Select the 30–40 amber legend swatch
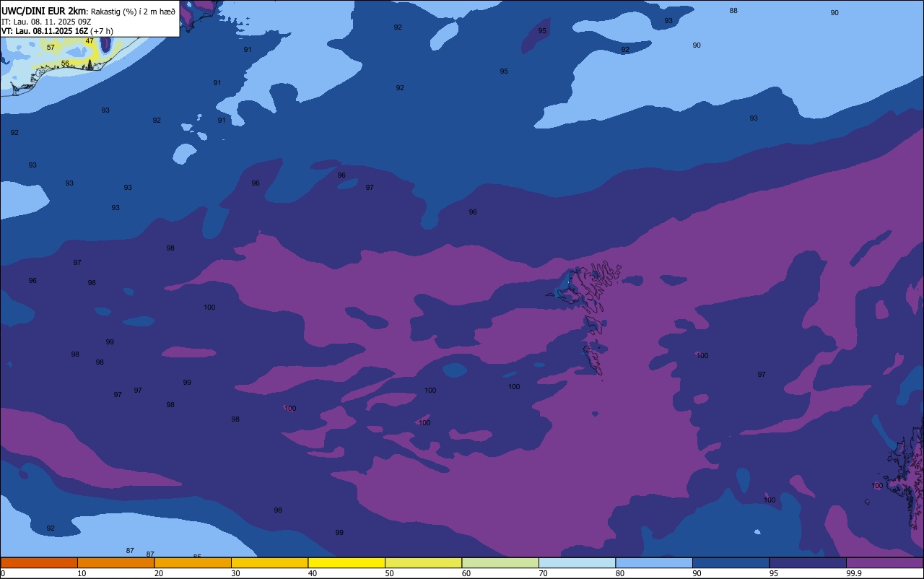This screenshot has width=924, height=579. pyautogui.click(x=269, y=562)
